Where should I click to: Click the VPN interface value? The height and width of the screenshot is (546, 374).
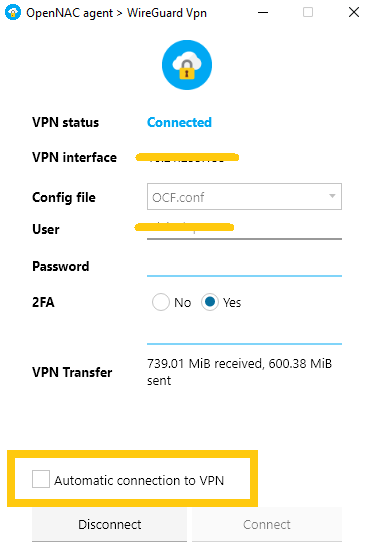187,158
